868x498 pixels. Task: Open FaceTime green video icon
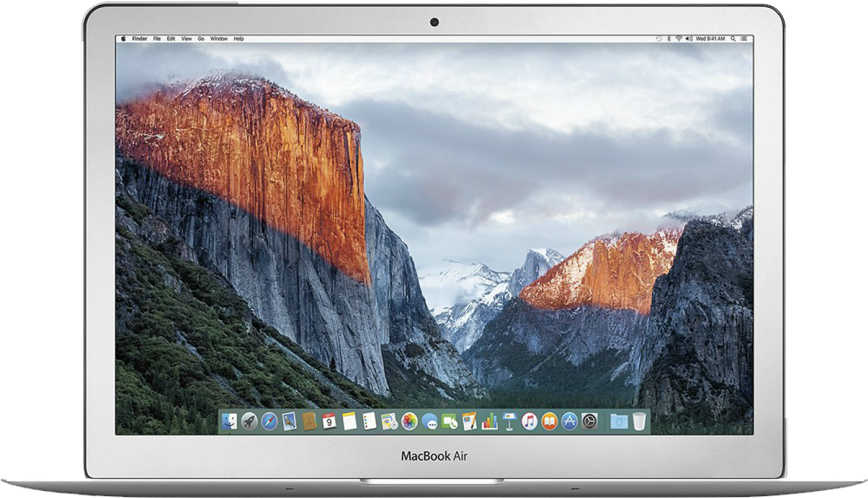449,421
